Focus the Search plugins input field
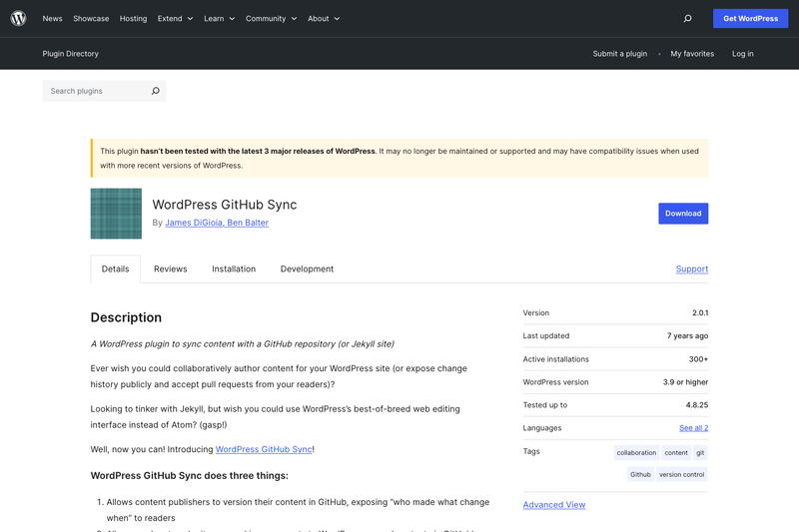This screenshot has width=799, height=532. 97,91
